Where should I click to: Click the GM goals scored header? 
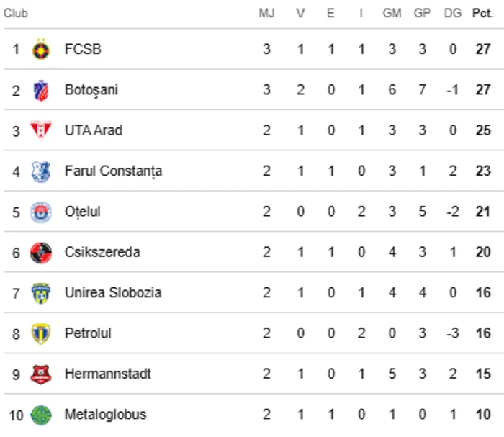pos(392,14)
